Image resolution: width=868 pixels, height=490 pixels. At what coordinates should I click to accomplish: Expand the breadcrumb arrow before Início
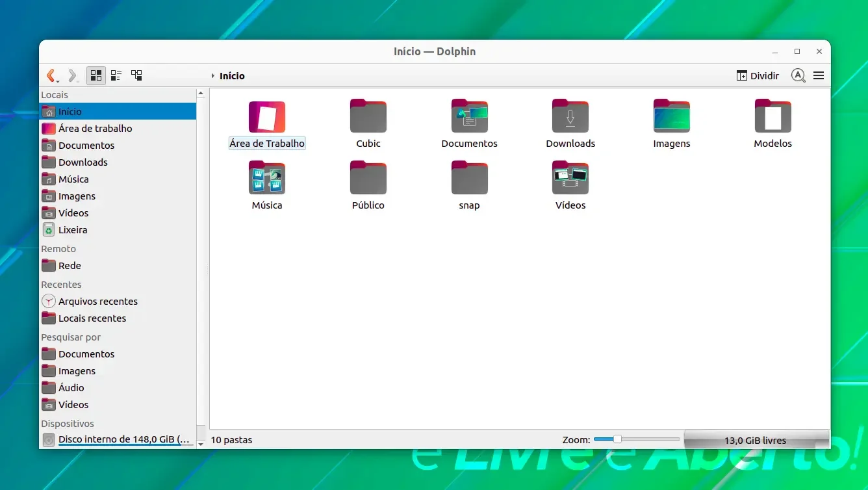(x=212, y=76)
